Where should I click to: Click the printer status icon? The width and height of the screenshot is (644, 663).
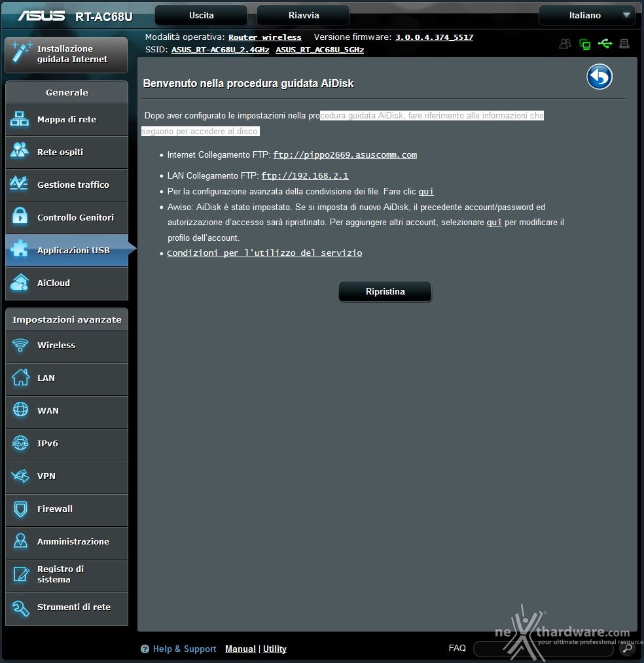click(624, 43)
